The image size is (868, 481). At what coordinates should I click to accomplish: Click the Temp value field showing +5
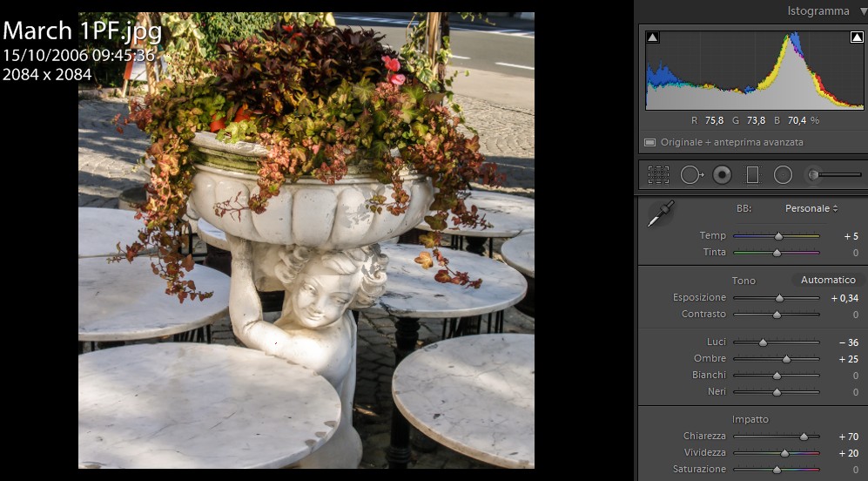(x=850, y=236)
